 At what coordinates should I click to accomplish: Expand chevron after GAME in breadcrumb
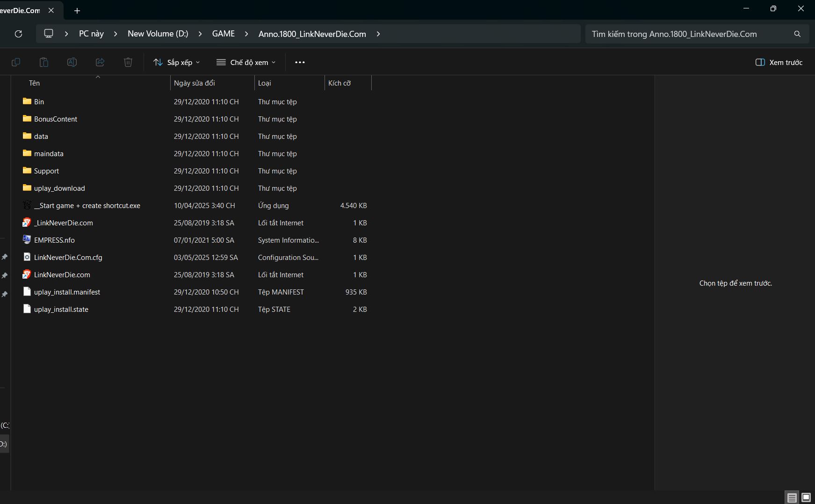(x=246, y=34)
